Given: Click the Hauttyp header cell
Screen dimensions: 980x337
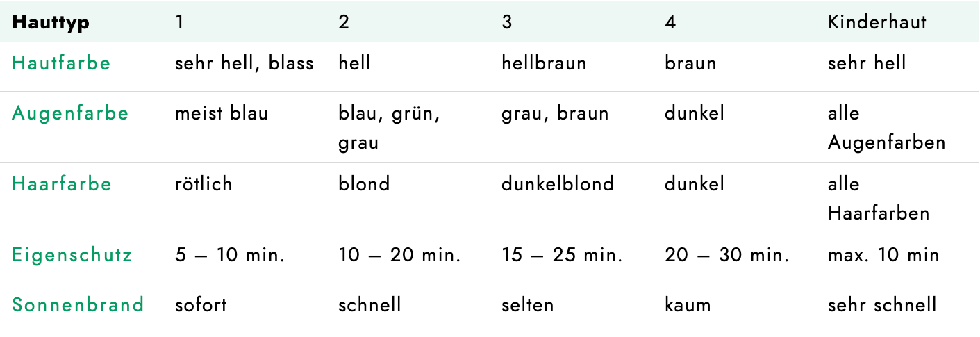Looking at the screenshot, I should pos(51,22).
